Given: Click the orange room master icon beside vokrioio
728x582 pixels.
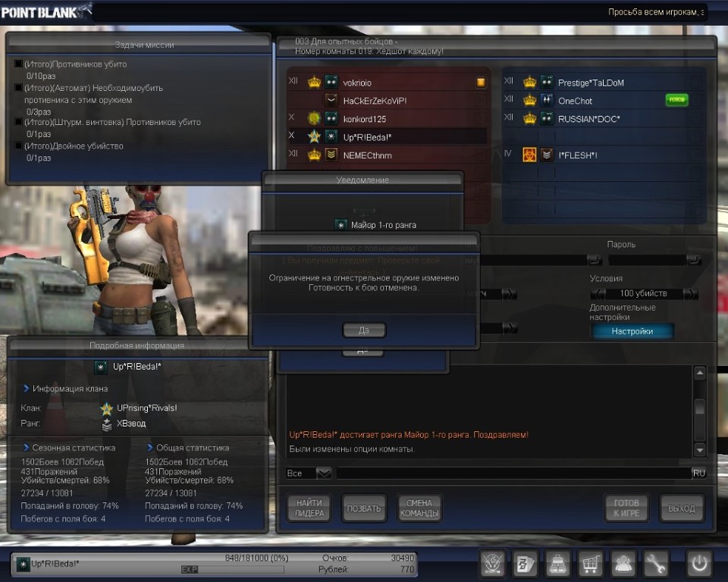Looking at the screenshot, I should coord(481,82).
